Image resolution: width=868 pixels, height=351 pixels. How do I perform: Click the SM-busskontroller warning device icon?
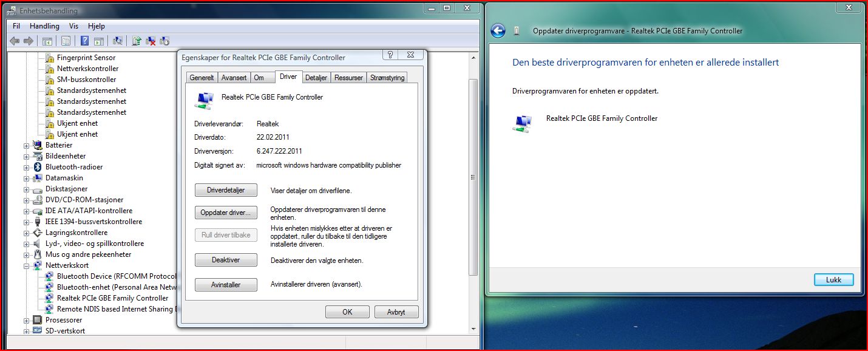50,80
